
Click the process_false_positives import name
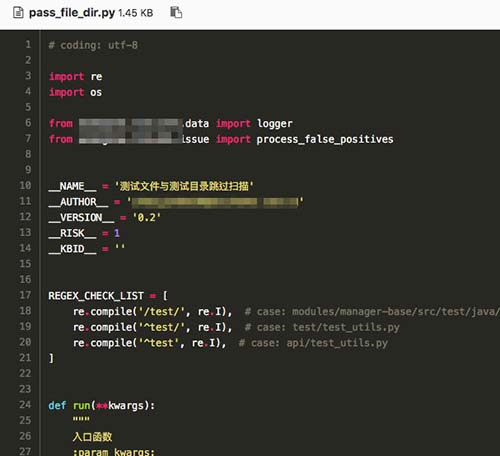[x=325, y=139]
